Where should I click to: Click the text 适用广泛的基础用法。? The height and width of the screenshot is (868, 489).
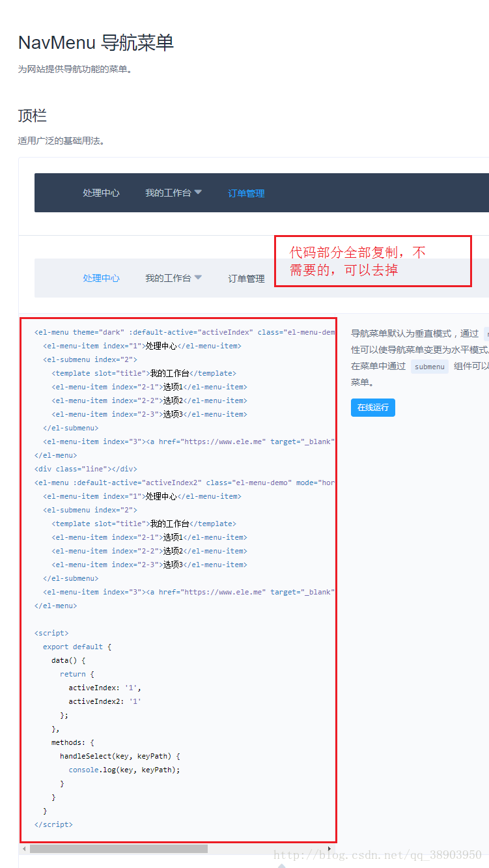[61, 141]
